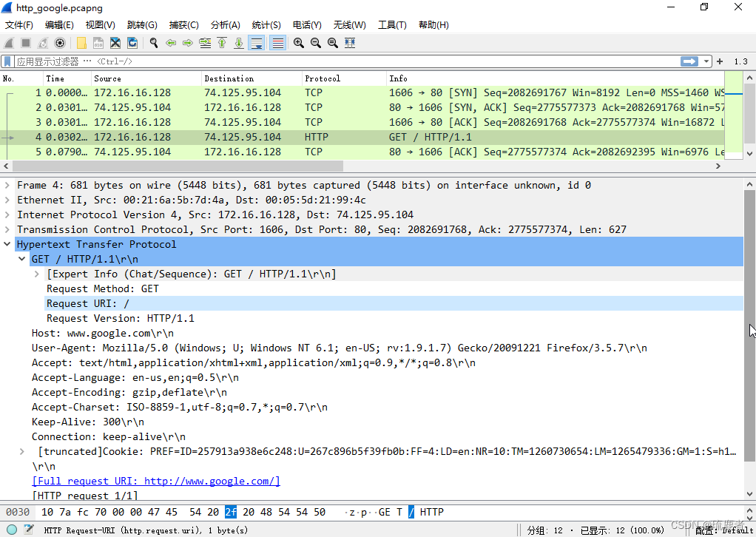Sort packets by Time column header
The height and width of the screenshot is (537, 756).
(x=67, y=78)
